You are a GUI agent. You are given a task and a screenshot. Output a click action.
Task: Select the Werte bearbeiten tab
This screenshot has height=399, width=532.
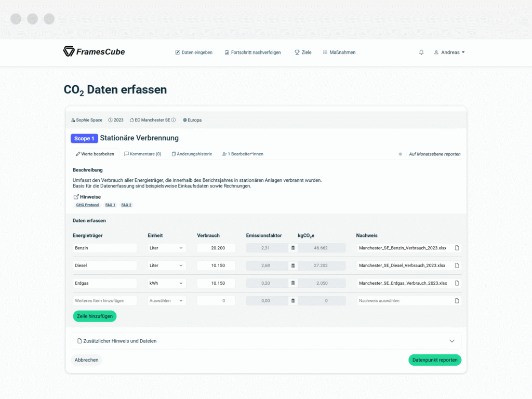coord(95,154)
